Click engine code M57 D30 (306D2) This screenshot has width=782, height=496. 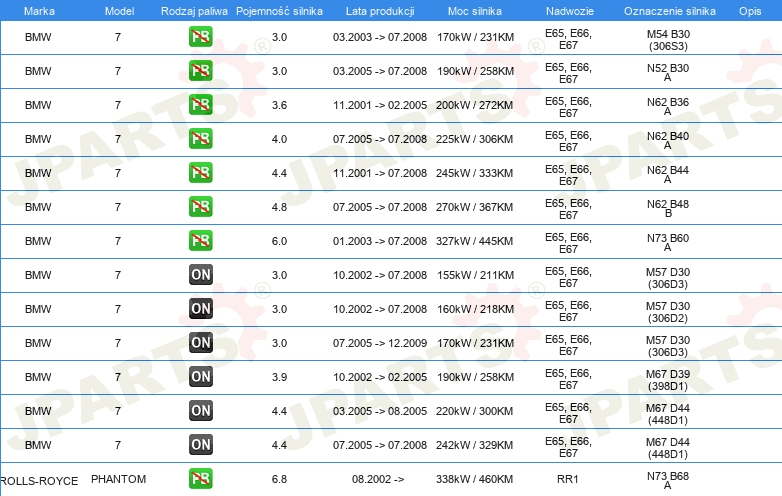(x=668, y=312)
